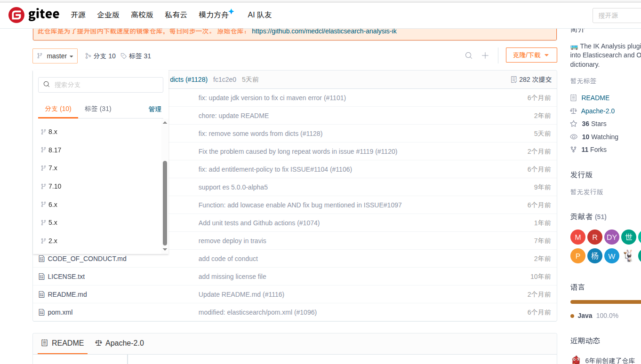
Task: Open file README.md in the file list
Action: [x=67, y=294]
